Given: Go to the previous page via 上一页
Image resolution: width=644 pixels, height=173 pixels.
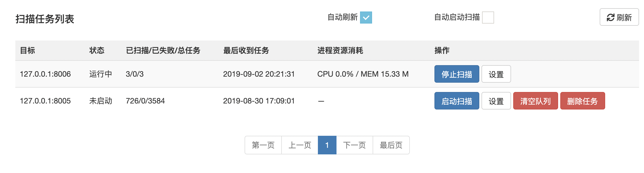Looking at the screenshot, I should click(300, 145).
